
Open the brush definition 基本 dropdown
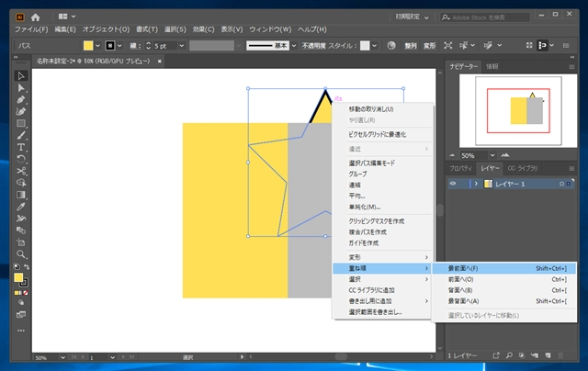(x=294, y=46)
